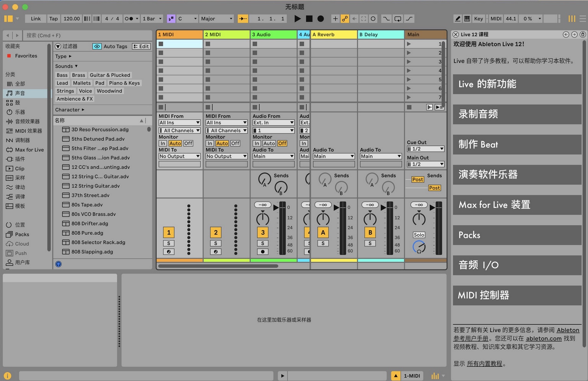Toggle Main Solo cue button
The width and height of the screenshot is (588, 381).
pyautogui.click(x=419, y=235)
